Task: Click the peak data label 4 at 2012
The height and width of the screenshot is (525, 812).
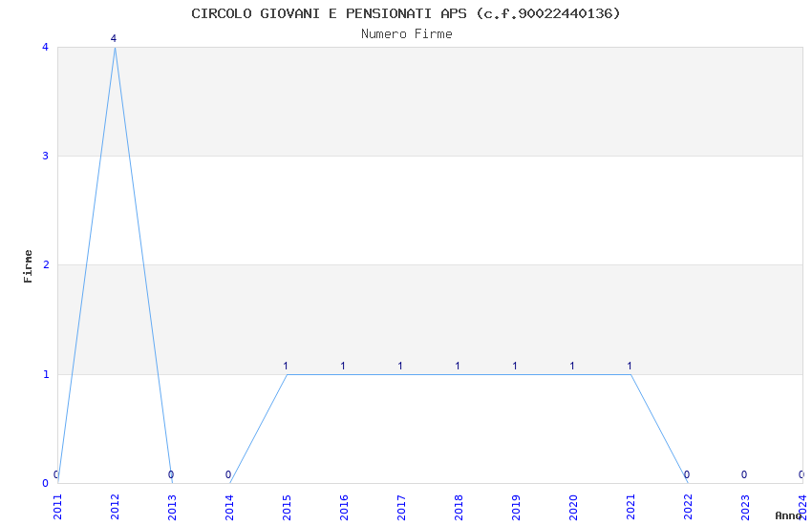Action: [114, 38]
